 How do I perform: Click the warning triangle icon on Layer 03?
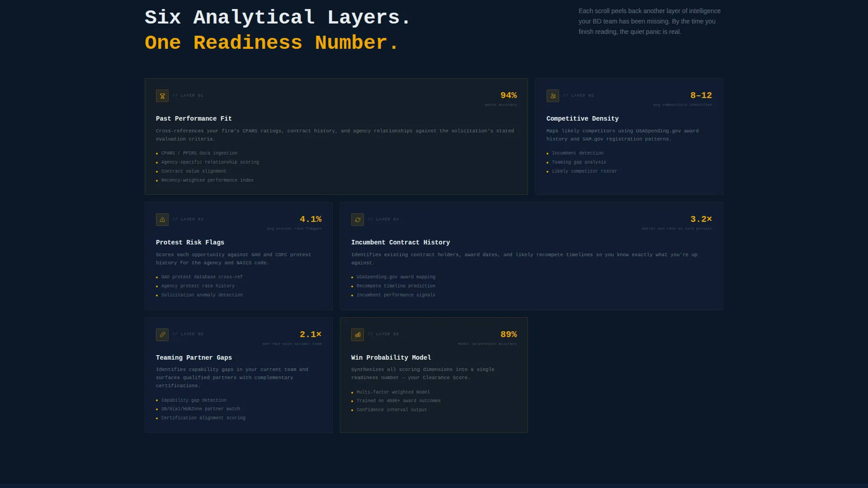pyautogui.click(x=162, y=220)
